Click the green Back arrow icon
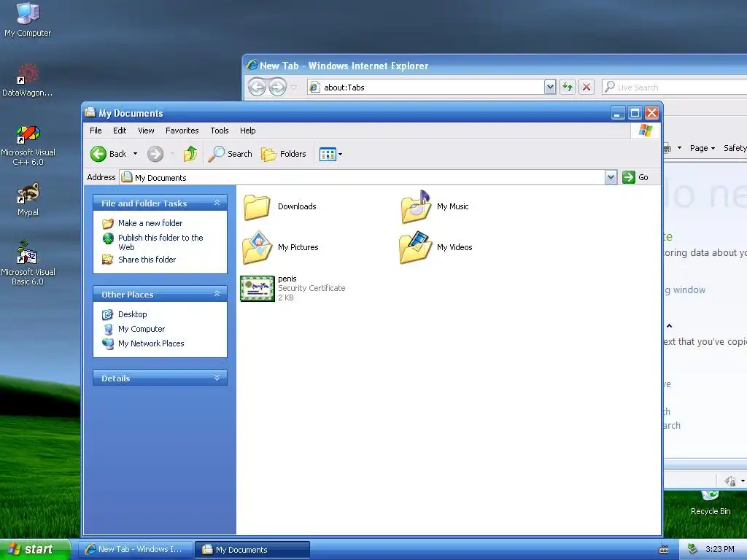Screen dimensions: 747x560 click(x=98, y=154)
